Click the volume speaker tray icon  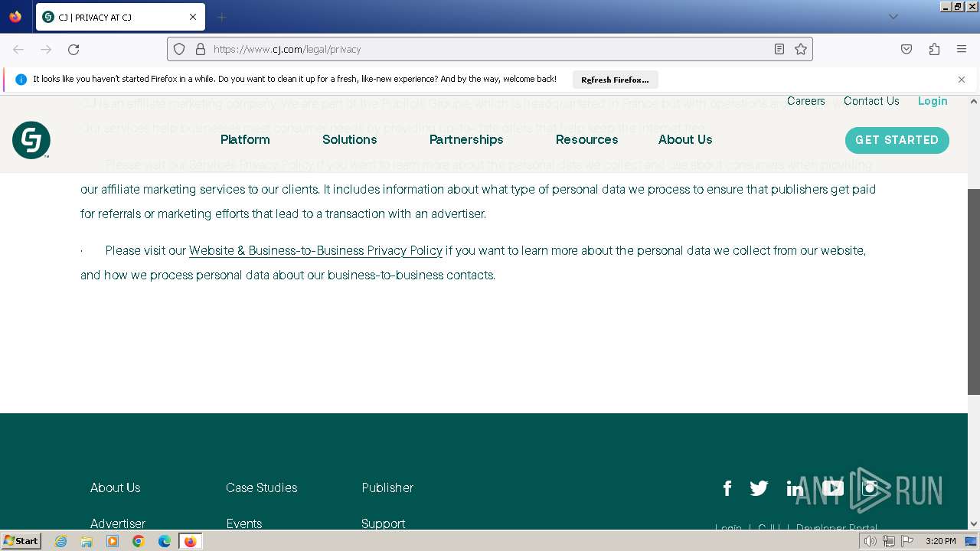871,541
